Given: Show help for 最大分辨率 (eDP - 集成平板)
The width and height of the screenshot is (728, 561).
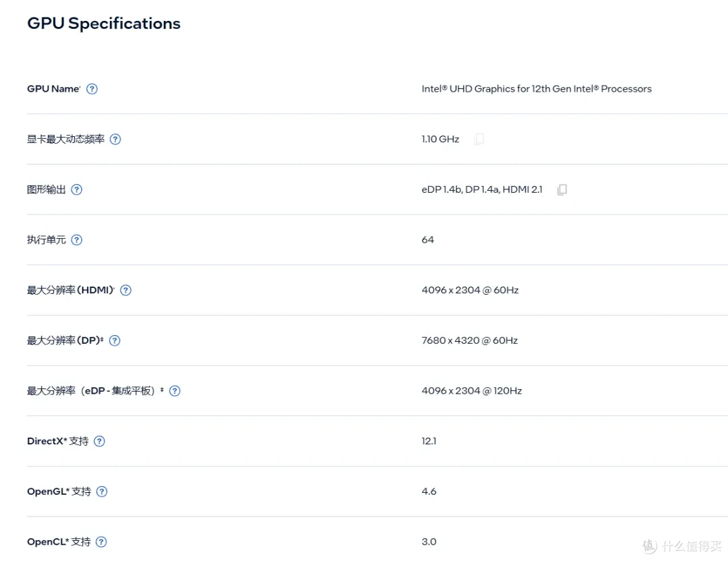Looking at the screenshot, I should [175, 391].
